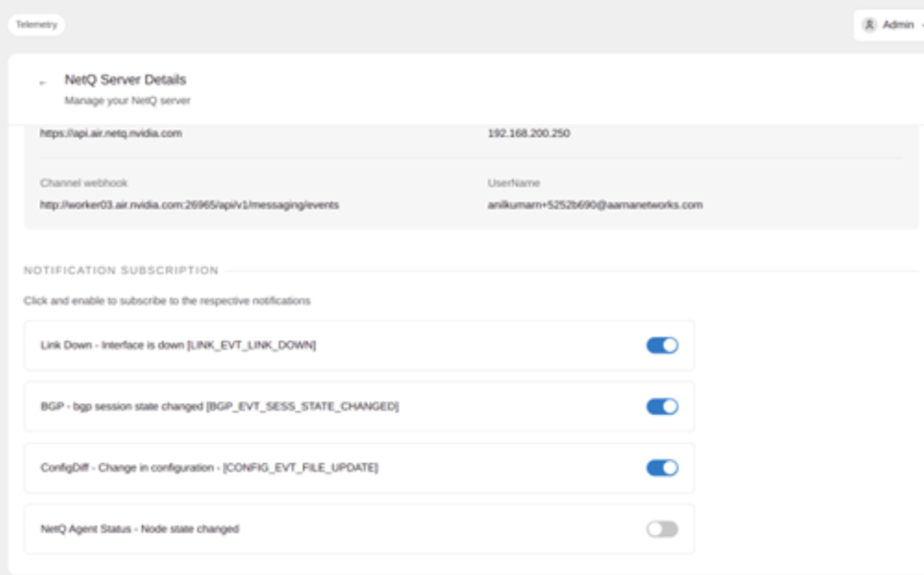This screenshot has height=575, width=924.
Task: Click the Manage your NetQ server subtitle
Action: pos(128,101)
